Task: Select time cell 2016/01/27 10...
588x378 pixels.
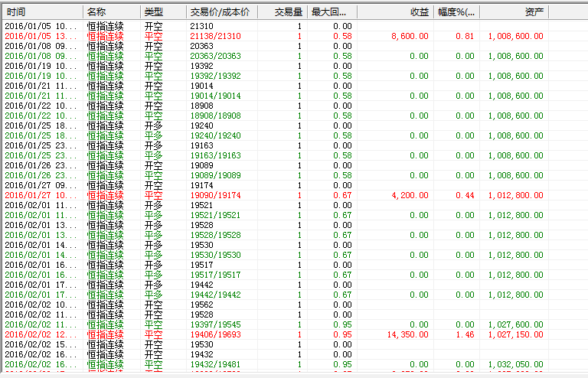Action: [x=41, y=195]
